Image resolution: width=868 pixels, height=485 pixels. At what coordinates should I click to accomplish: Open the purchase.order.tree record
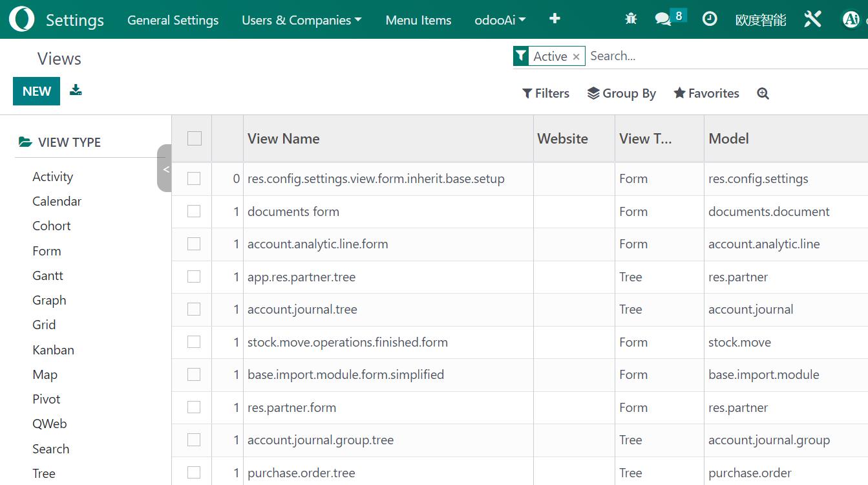pos(301,473)
